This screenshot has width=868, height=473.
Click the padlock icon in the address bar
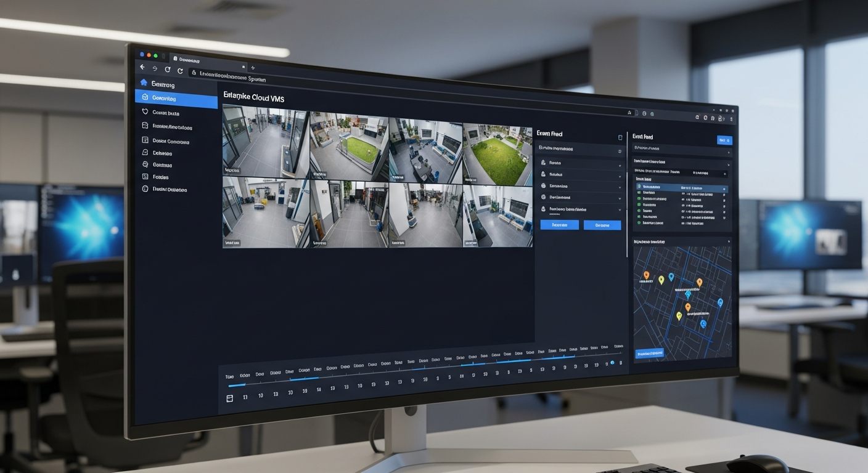tap(194, 72)
